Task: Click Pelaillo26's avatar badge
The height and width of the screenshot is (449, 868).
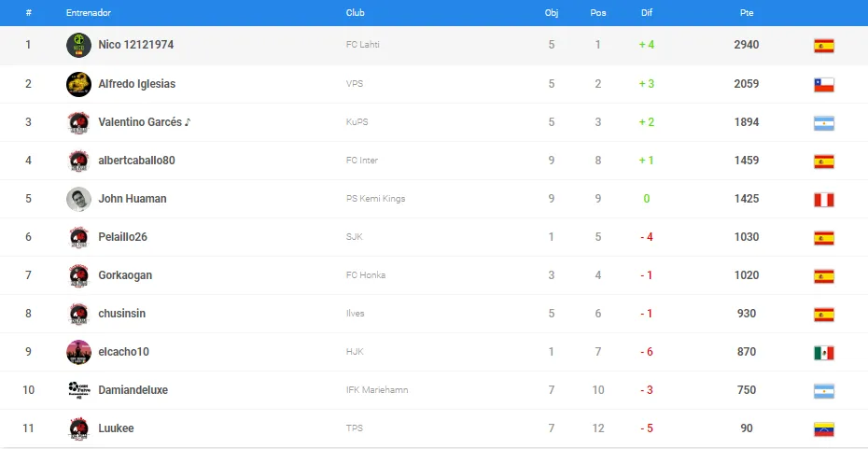Action: (78, 237)
